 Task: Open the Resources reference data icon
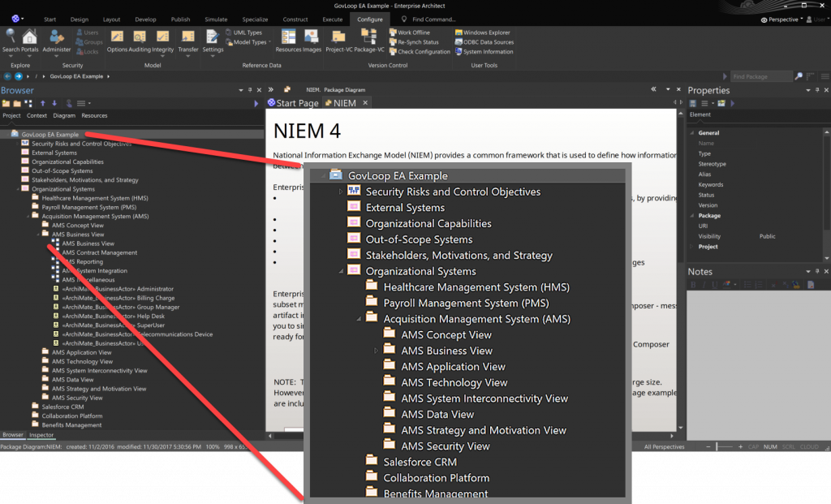tap(288, 41)
